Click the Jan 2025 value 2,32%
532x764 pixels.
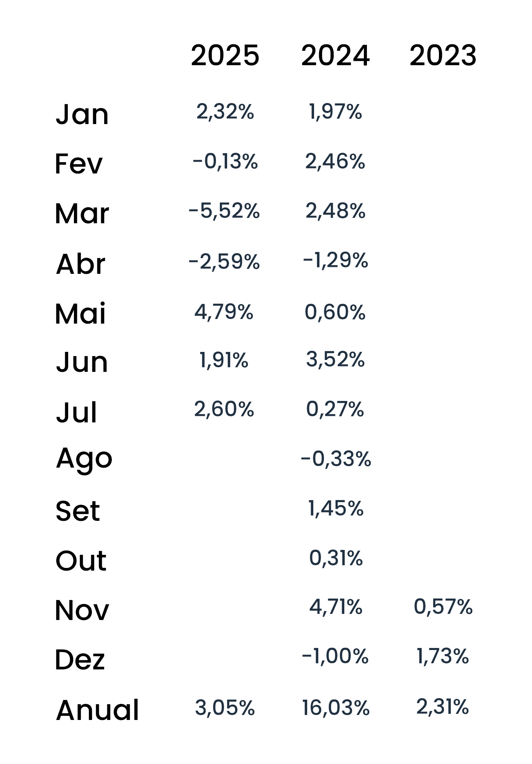[x=225, y=112]
